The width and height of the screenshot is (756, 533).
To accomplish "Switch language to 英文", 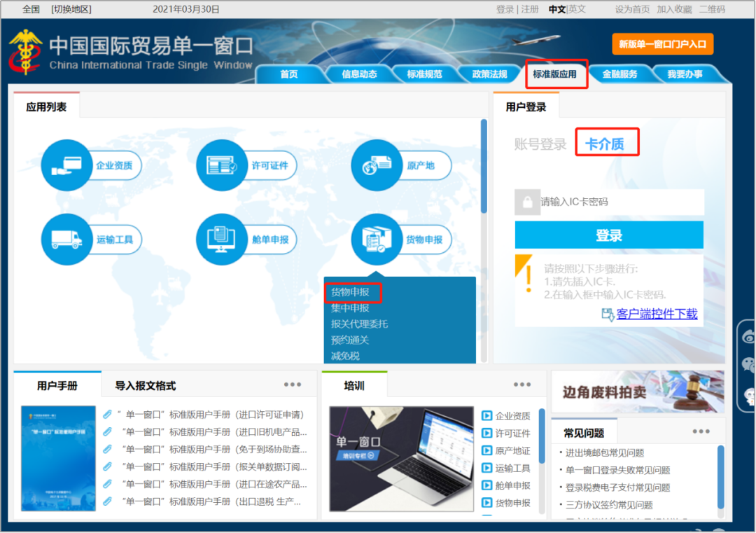I will tap(577, 9).
